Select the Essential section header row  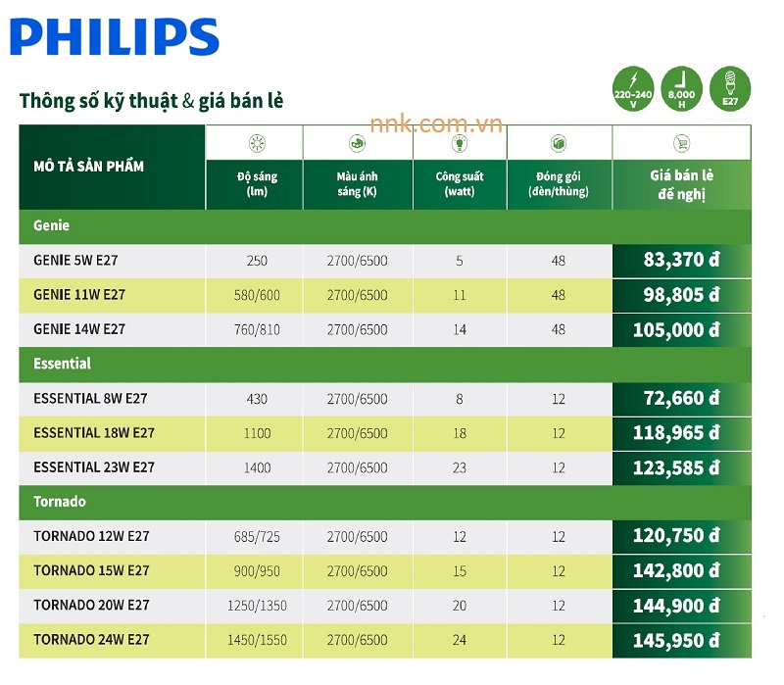click(x=62, y=364)
